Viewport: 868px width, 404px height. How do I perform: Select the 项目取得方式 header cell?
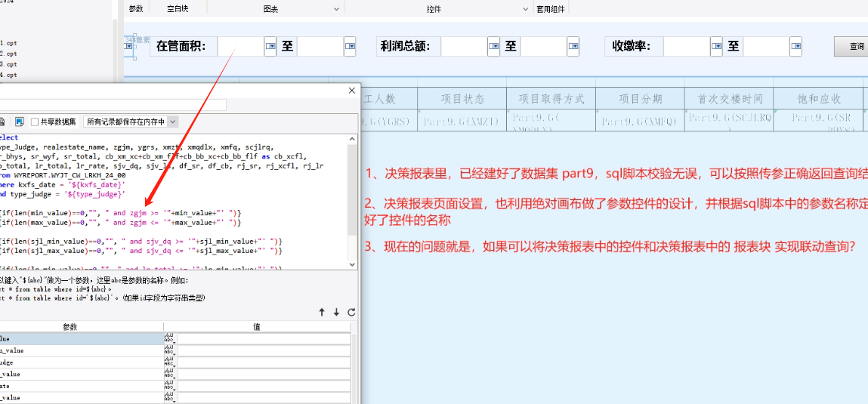tap(551, 98)
